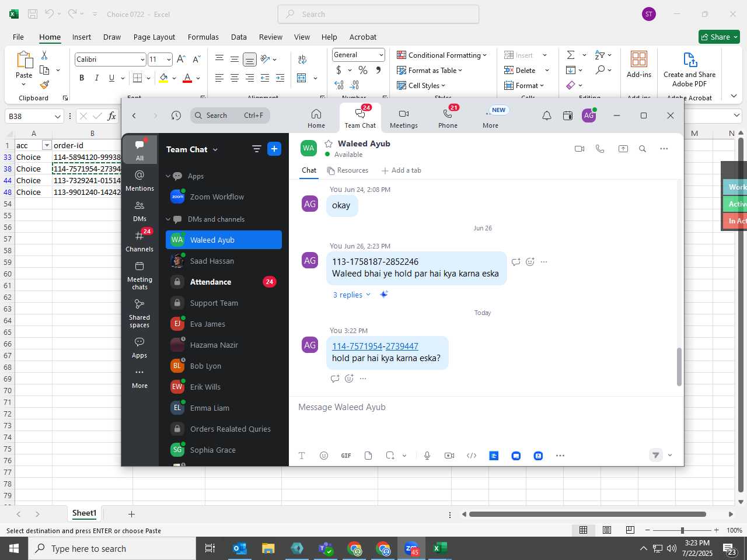Open the emoji picker in message toolbar

point(324,456)
